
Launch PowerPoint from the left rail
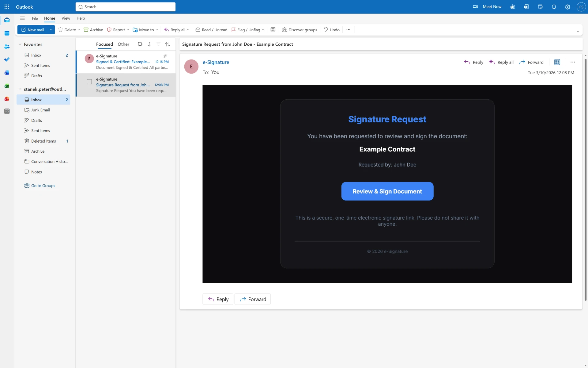[7, 99]
